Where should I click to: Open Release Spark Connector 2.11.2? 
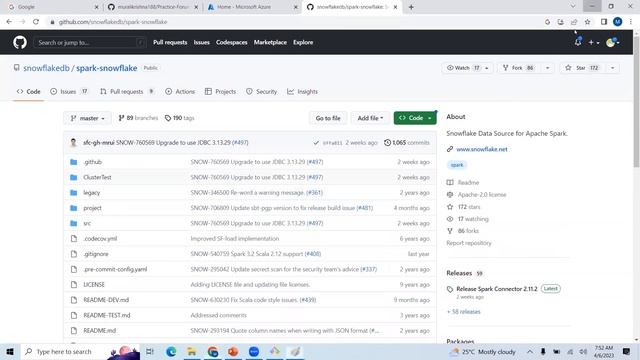pyautogui.click(x=497, y=289)
